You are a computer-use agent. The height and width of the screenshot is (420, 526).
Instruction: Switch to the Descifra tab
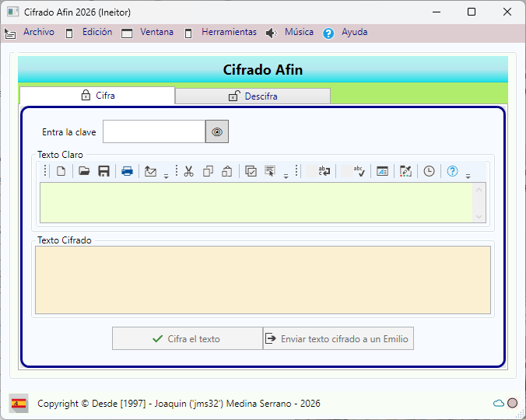point(253,96)
